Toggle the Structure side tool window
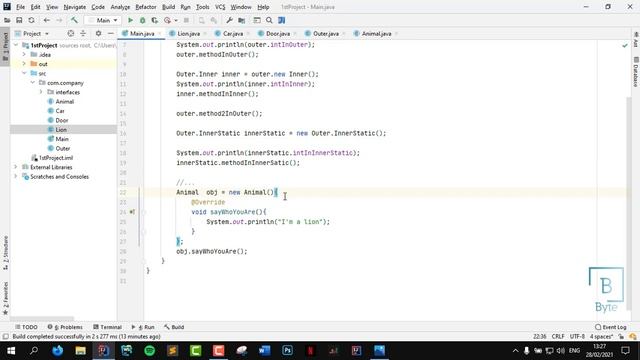Image resolution: width=640 pixels, height=360 pixels. (x=5, y=253)
